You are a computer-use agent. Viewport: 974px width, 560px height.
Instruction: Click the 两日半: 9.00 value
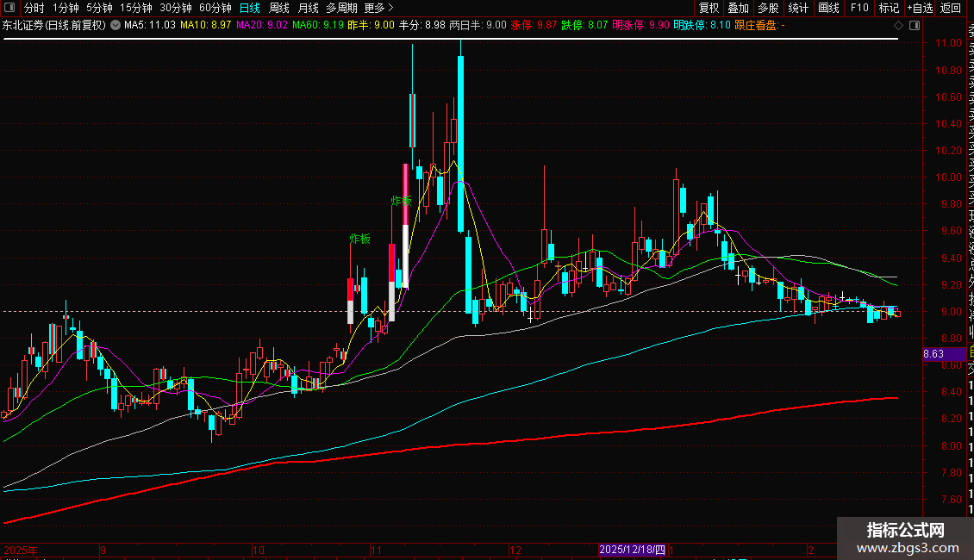coord(478,26)
